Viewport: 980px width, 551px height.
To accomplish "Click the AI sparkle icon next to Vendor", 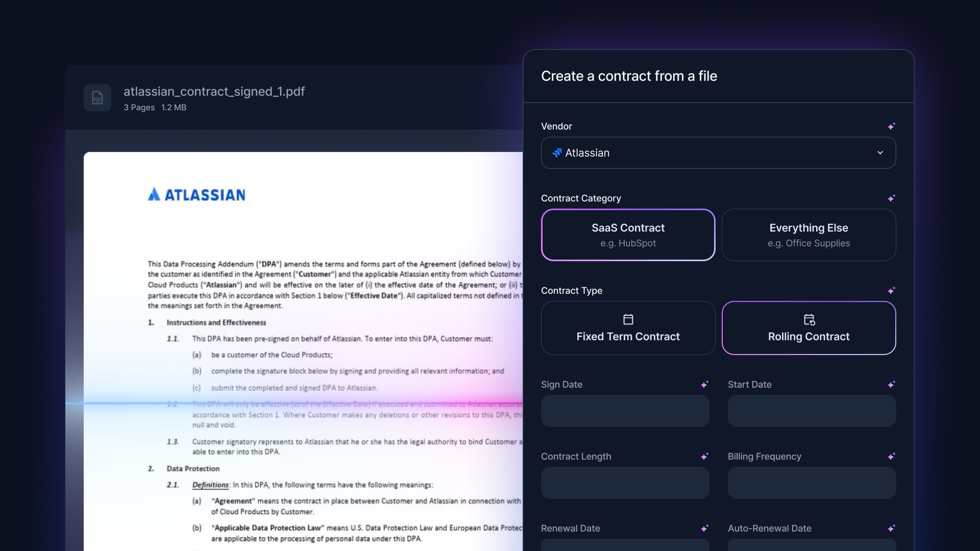I will click(891, 126).
